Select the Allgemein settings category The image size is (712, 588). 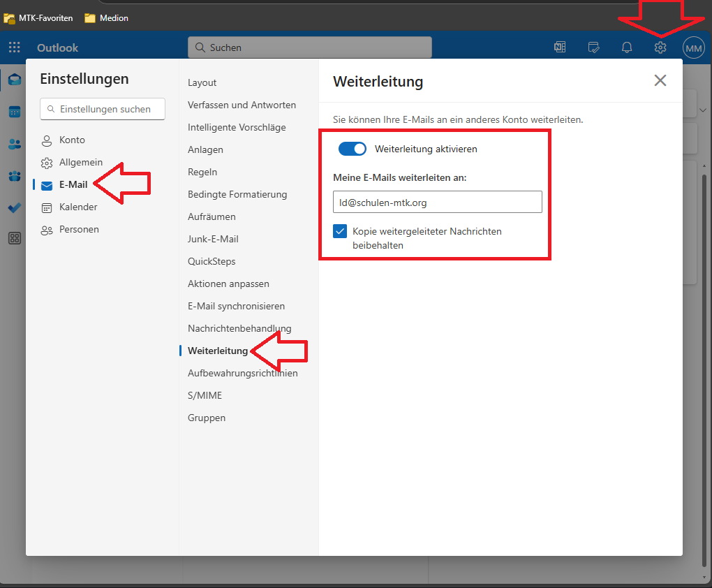coord(80,162)
